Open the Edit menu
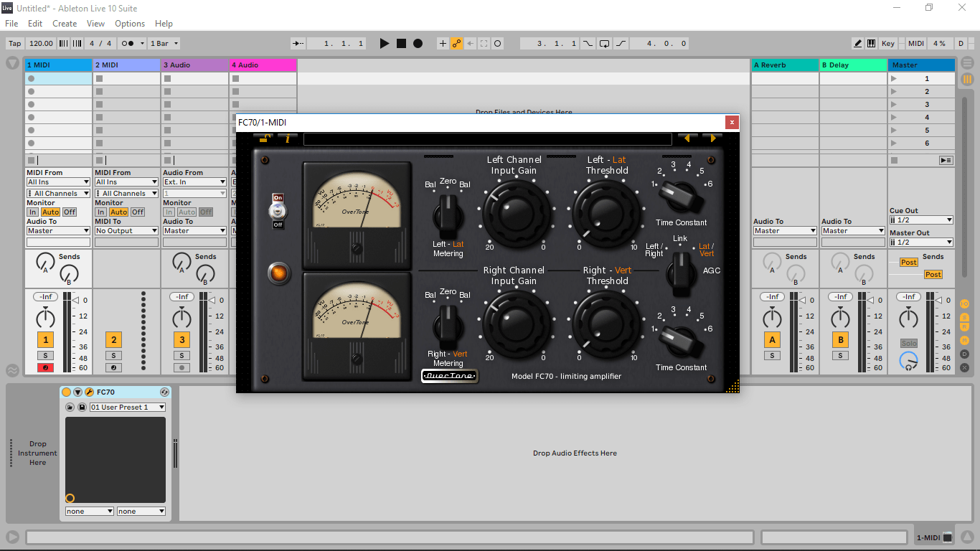Image resolution: width=980 pixels, height=551 pixels. coord(35,24)
